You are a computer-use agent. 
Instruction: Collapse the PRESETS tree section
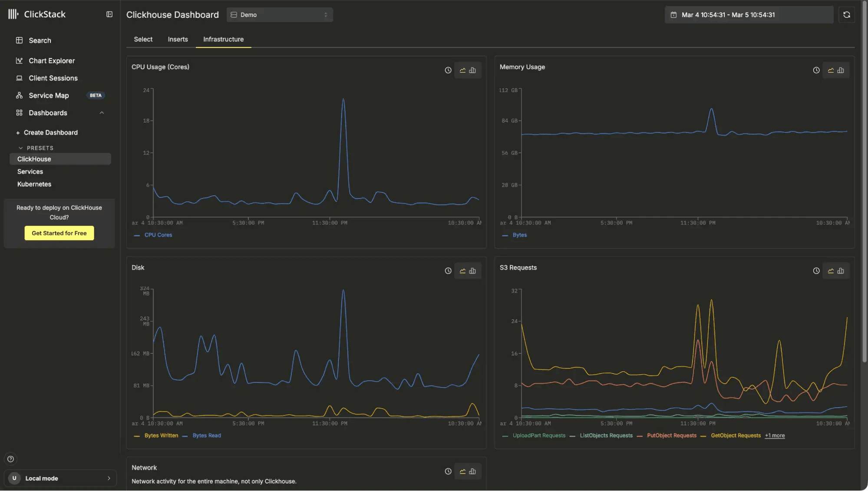(x=20, y=148)
